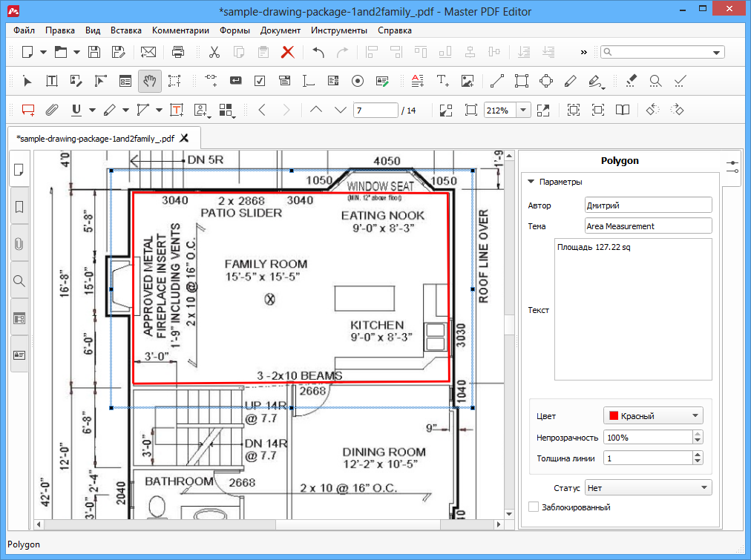Screen dimensions: 751x560
Task: Click the red Delete X icon
Action: coord(287,52)
